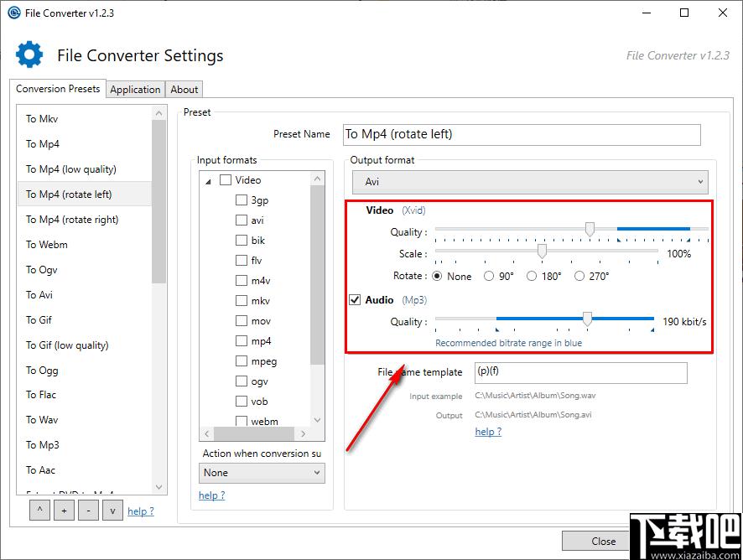Image resolution: width=743 pixels, height=560 pixels.
Task: Select the To Mkv preset
Action: click(x=85, y=119)
